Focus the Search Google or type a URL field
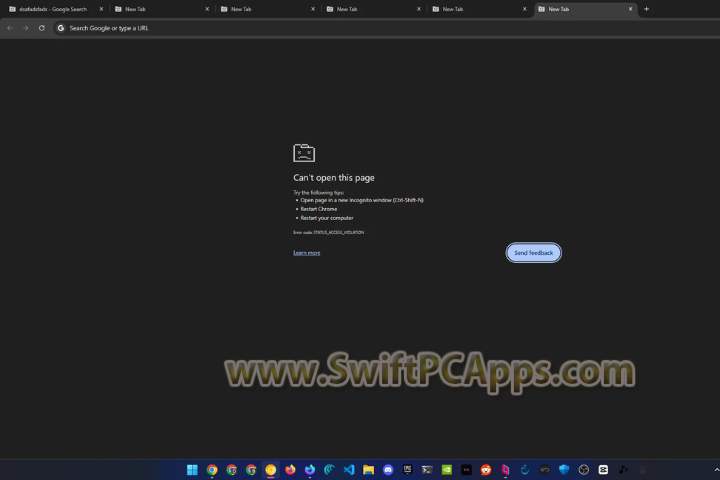This screenshot has width=720, height=480. [386, 28]
